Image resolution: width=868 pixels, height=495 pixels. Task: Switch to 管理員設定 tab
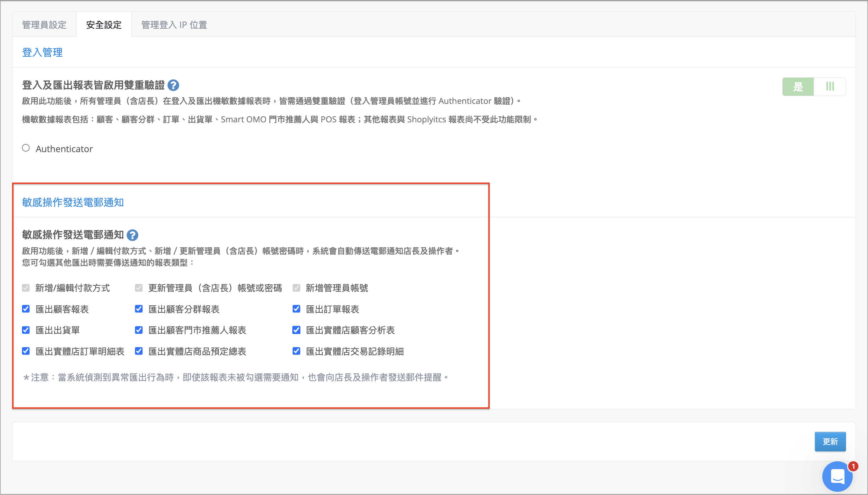click(x=44, y=25)
